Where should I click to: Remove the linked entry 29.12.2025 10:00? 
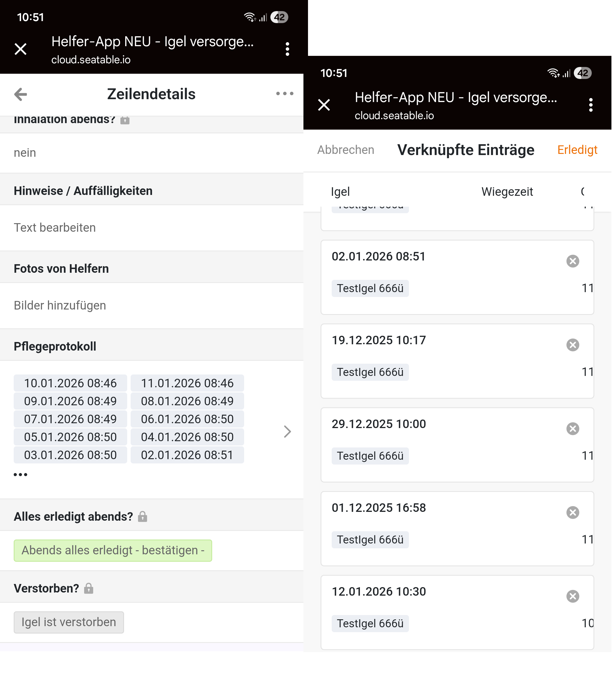pos(573,429)
